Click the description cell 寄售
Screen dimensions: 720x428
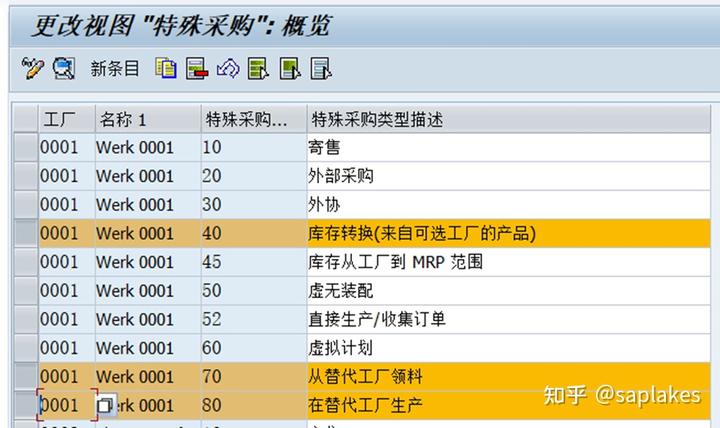(x=509, y=147)
